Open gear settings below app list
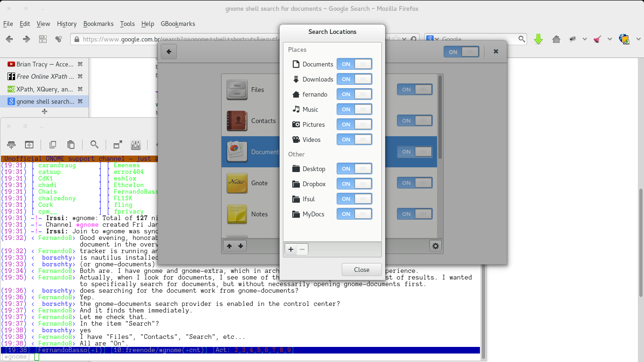This screenshot has height=362, width=644. [x=435, y=246]
